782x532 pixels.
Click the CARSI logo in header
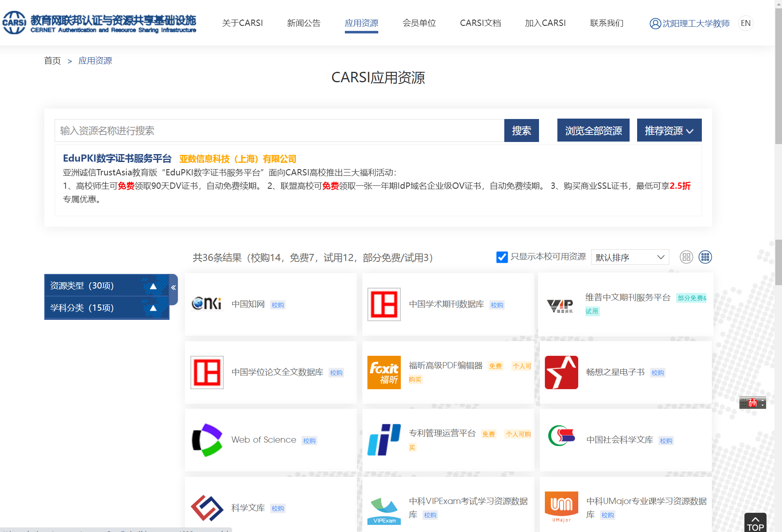coord(99,23)
